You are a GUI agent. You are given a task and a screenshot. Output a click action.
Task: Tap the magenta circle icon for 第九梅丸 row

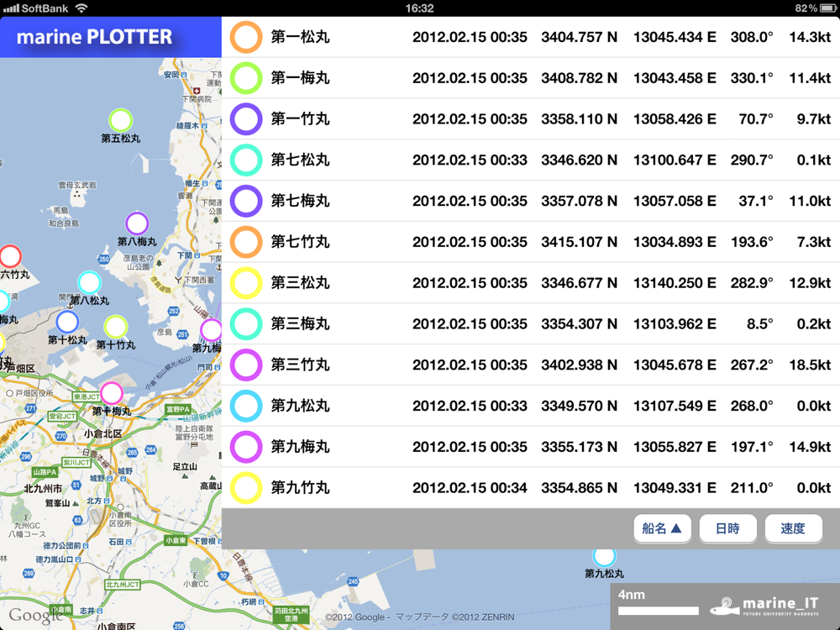246,447
